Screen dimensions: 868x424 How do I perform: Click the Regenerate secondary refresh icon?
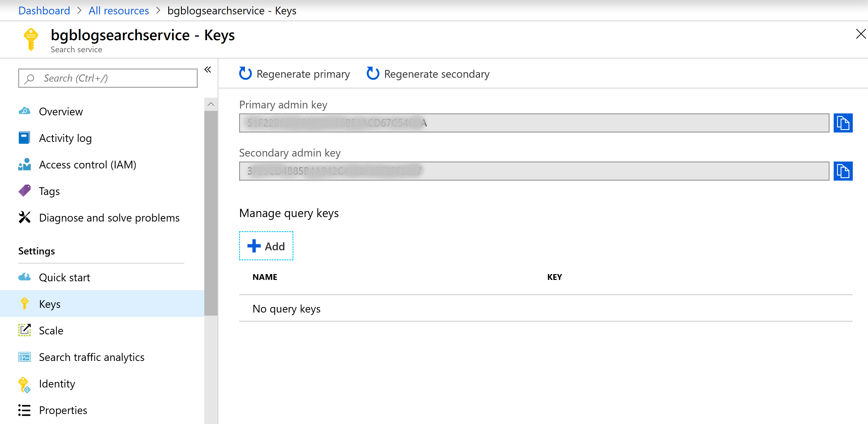pyautogui.click(x=373, y=73)
